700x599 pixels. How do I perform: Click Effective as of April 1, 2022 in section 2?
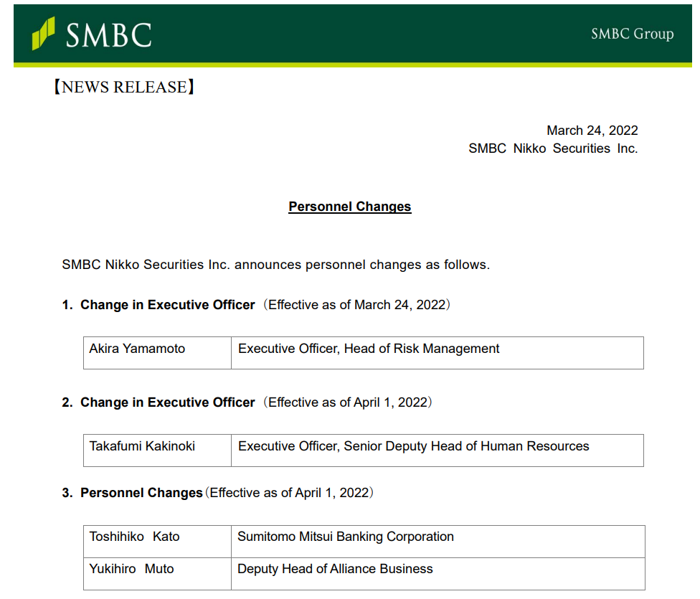coord(348,402)
